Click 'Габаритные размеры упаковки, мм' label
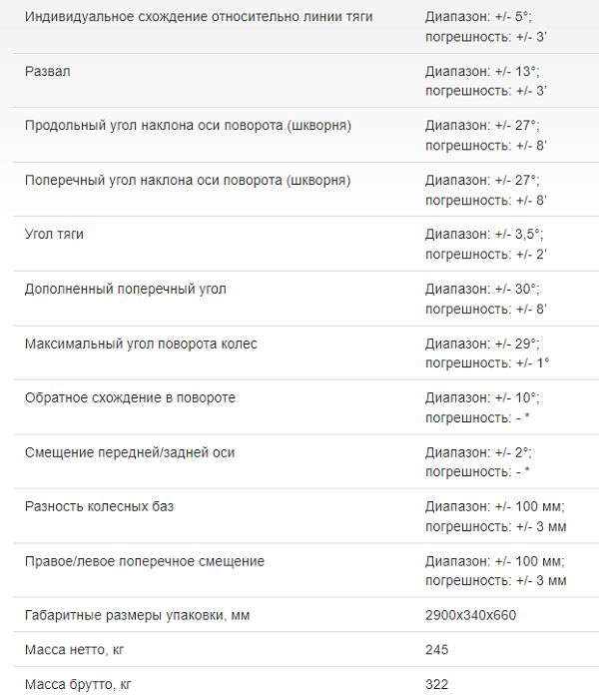 [x=137, y=615]
